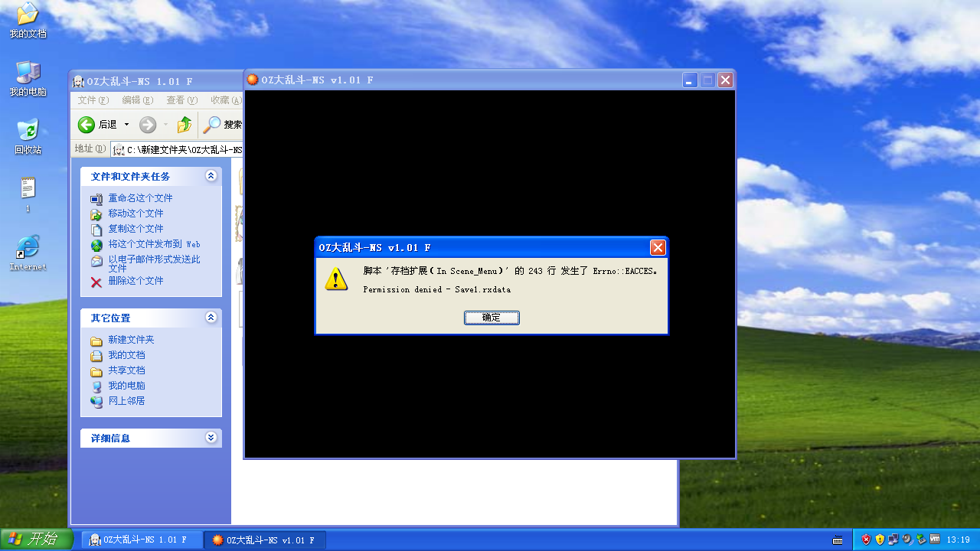Open 共享文档 under 其它位置
The image size is (980, 551).
click(126, 370)
